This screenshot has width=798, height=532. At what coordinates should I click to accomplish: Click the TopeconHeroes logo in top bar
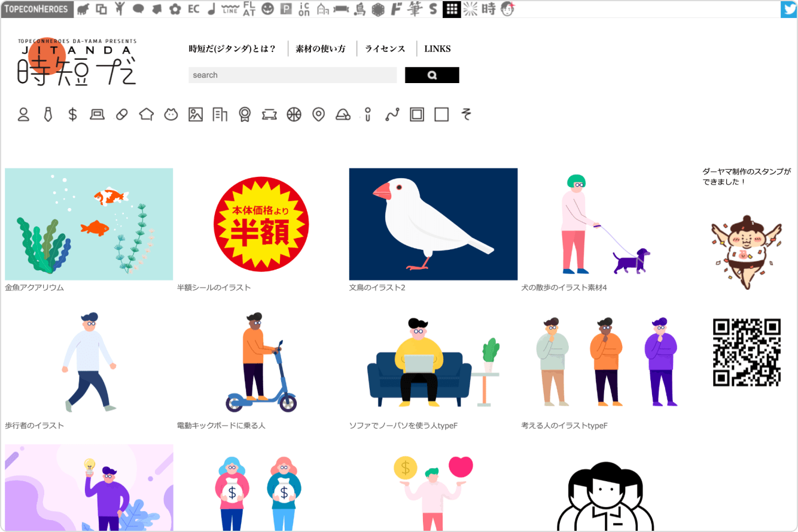(x=38, y=9)
